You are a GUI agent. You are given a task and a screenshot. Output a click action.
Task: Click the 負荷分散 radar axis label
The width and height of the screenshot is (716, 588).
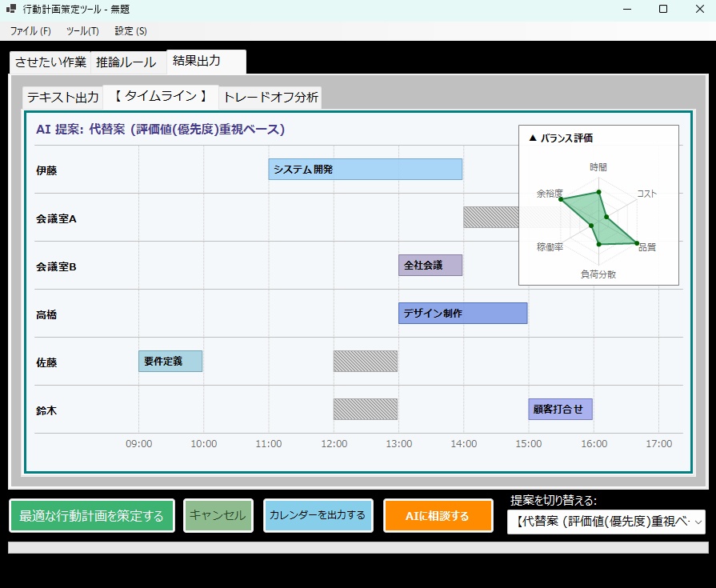pyautogui.click(x=598, y=274)
